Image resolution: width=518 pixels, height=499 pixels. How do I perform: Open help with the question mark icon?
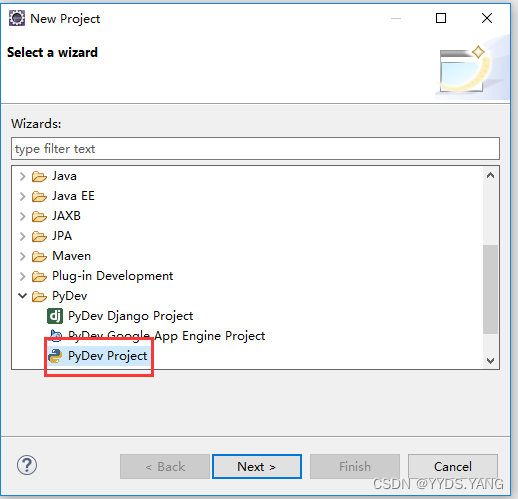click(x=27, y=465)
